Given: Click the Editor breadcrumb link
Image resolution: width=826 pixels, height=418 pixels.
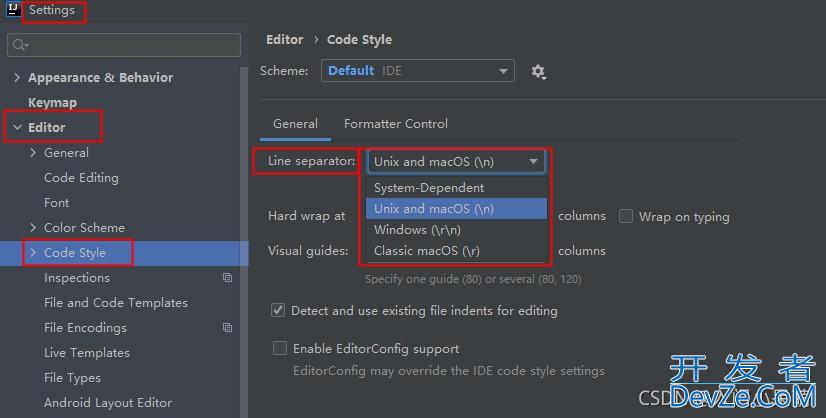Looking at the screenshot, I should tap(284, 40).
